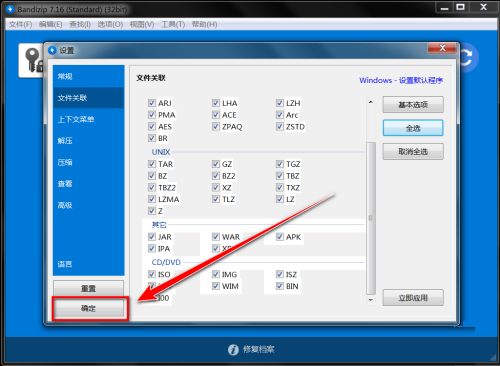Click the scrollbar up arrow

click(x=371, y=102)
